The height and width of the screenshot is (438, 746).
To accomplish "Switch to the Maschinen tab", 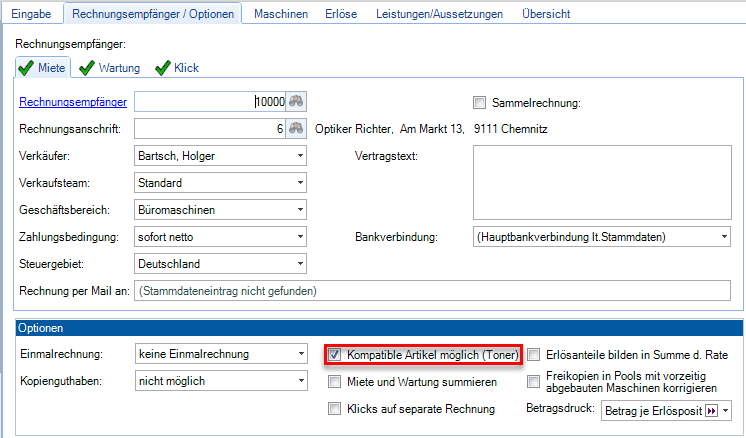I will [x=280, y=14].
